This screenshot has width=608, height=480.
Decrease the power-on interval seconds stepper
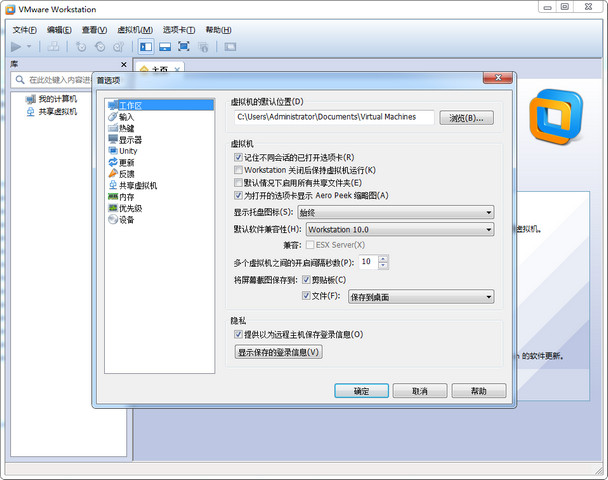pyautogui.click(x=383, y=265)
